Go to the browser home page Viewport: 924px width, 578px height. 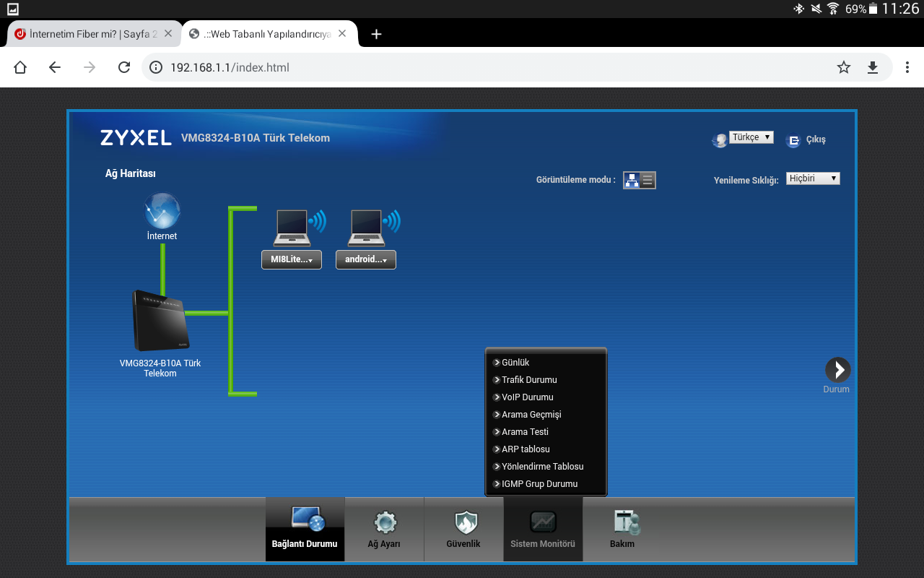(x=20, y=67)
